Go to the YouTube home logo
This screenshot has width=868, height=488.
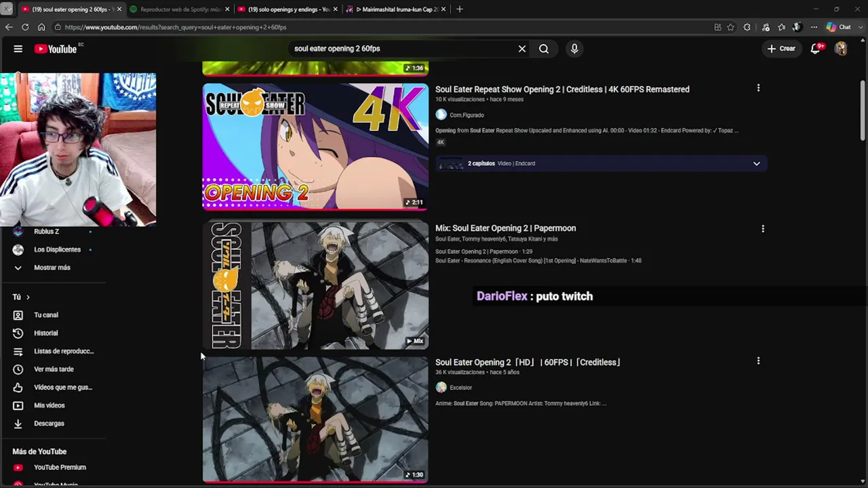click(56, 49)
